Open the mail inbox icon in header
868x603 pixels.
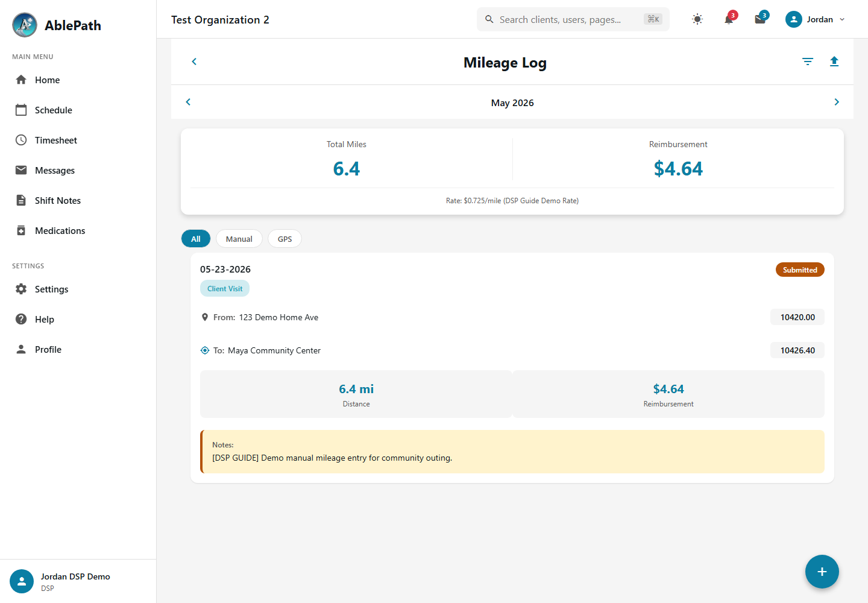[760, 19]
